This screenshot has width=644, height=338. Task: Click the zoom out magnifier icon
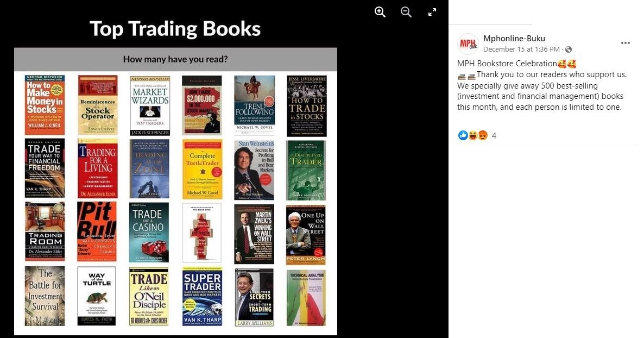(x=406, y=12)
